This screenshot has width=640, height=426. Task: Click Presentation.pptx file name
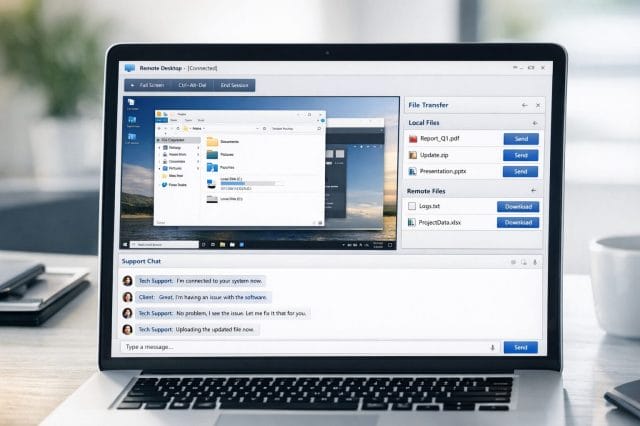(443, 171)
